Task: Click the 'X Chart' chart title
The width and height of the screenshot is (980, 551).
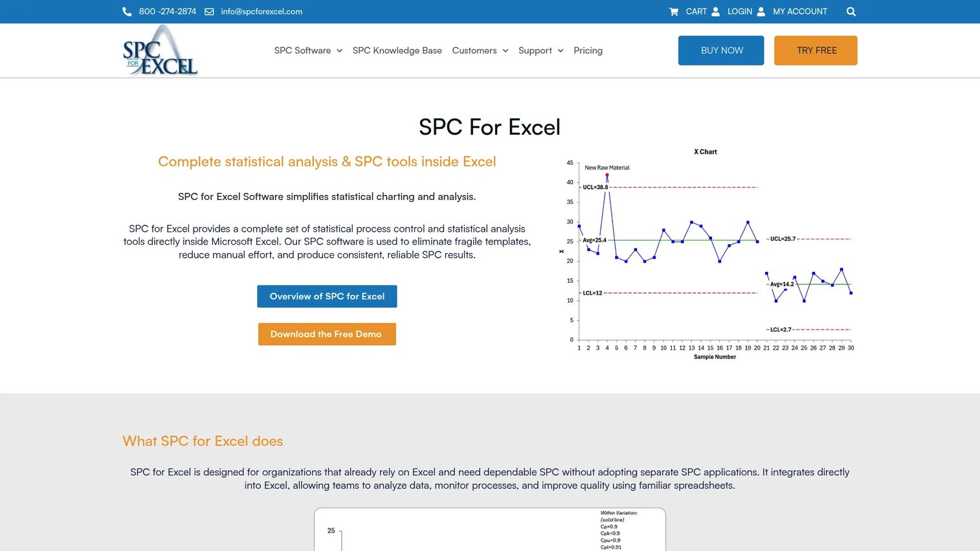Action: [706, 152]
